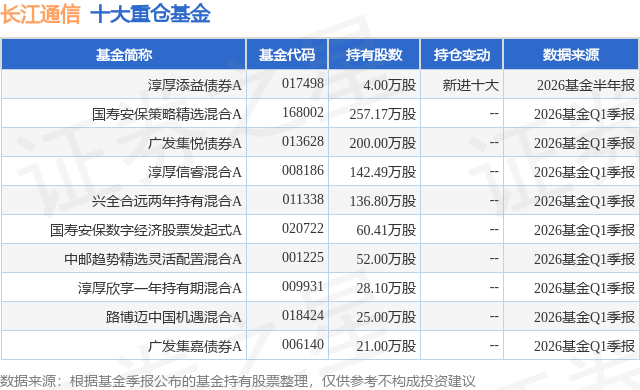Click 国寿安保数字经济股票发起式A fund name
This screenshot has width=640, height=390.
coord(146,230)
